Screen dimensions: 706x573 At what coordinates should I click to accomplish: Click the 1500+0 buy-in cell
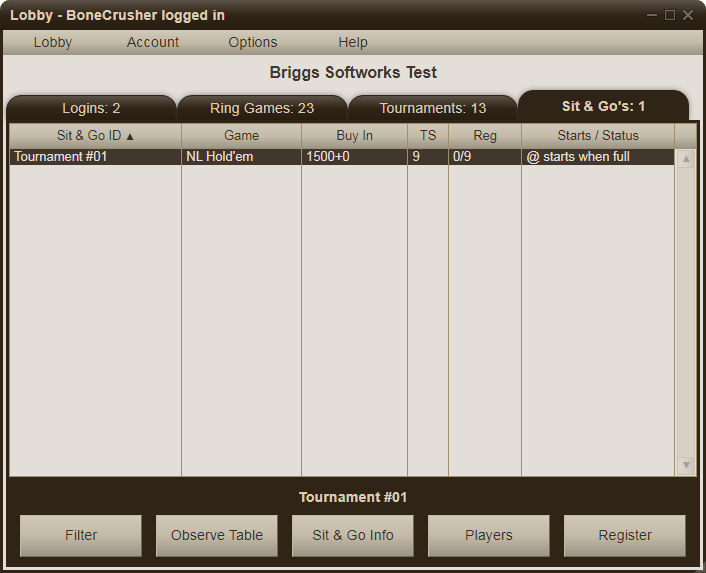354,157
